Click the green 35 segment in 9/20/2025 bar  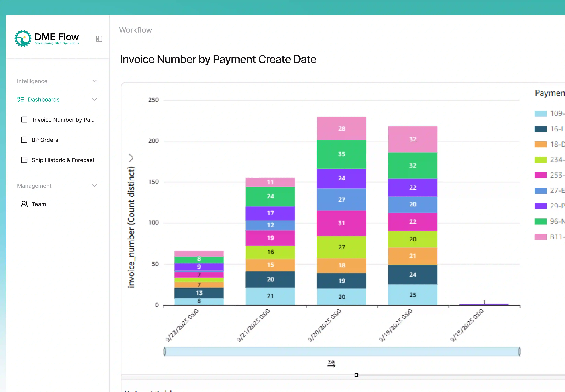click(x=342, y=154)
